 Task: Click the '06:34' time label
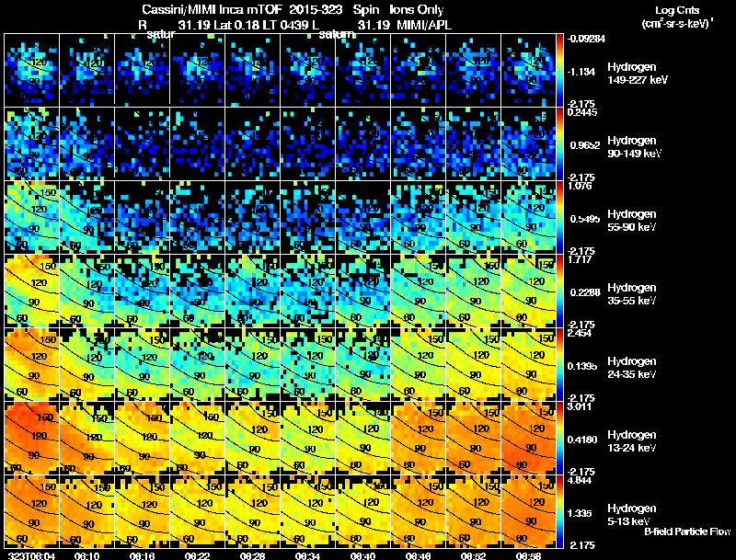307,555
